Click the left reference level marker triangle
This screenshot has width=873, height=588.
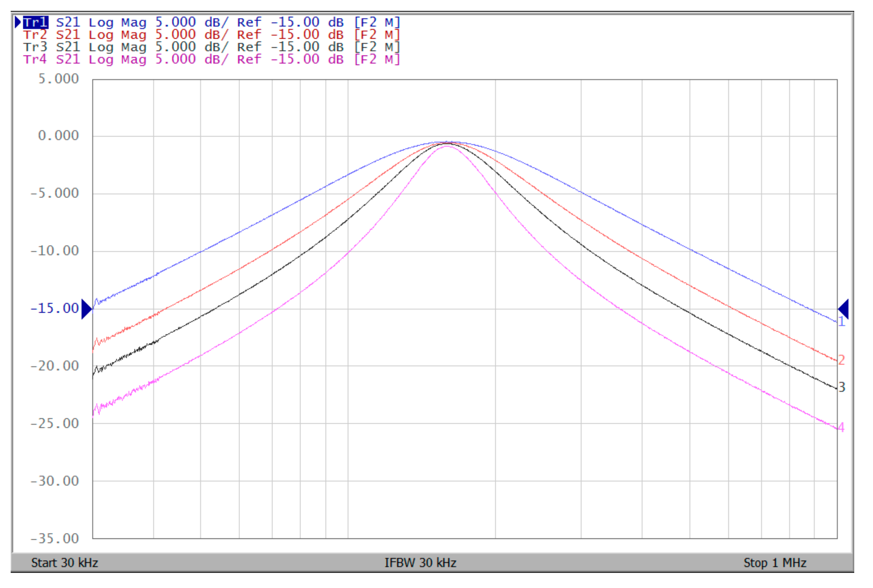coord(86,309)
